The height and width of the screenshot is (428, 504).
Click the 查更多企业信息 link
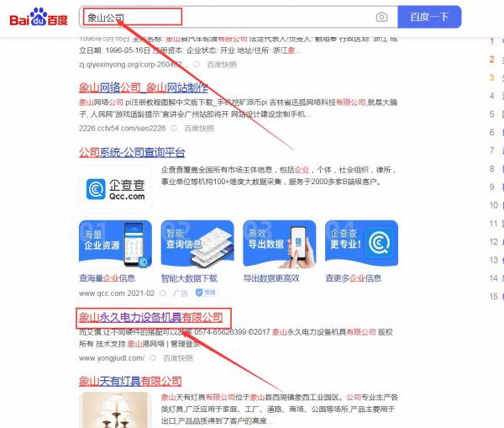coord(354,278)
